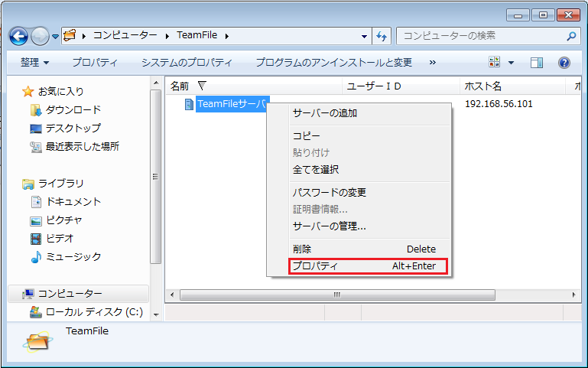
Task: Click the refresh icon beside address bar
Action: point(382,36)
